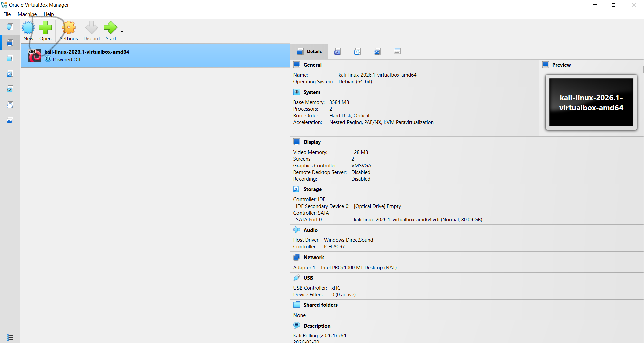
Task: Click the Video Memory value 128 MB
Action: pyautogui.click(x=360, y=152)
